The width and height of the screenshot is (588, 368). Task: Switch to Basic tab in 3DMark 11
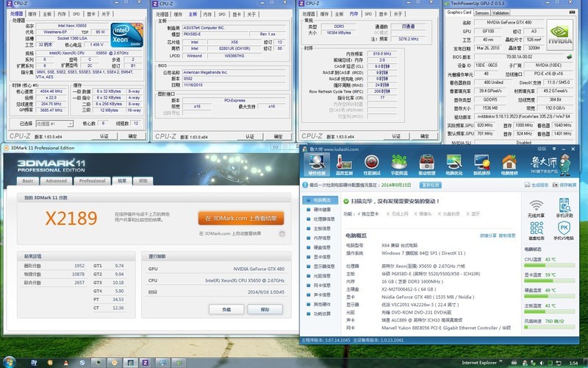click(28, 180)
